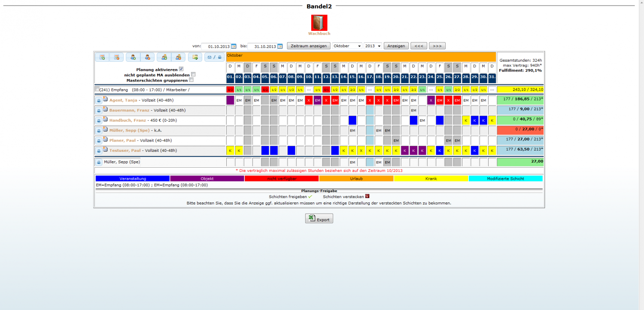Image resolution: width=644 pixels, height=310 pixels.
Task: Click the printer icon in the bottom Müller, Sepp row
Action: [x=98, y=163]
